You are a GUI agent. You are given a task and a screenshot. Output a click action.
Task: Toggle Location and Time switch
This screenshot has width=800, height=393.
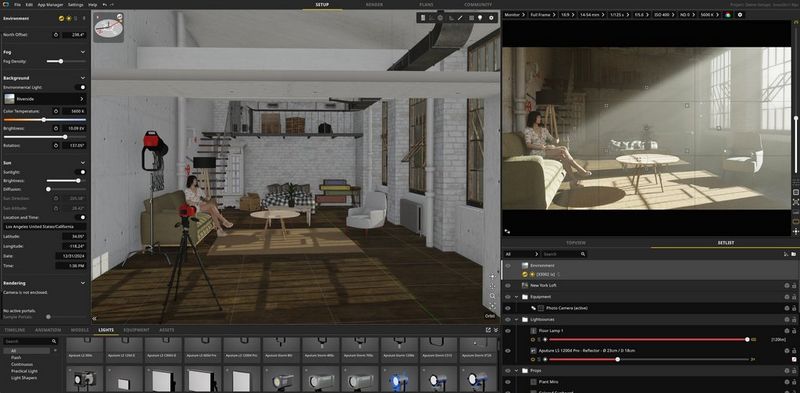click(x=80, y=217)
